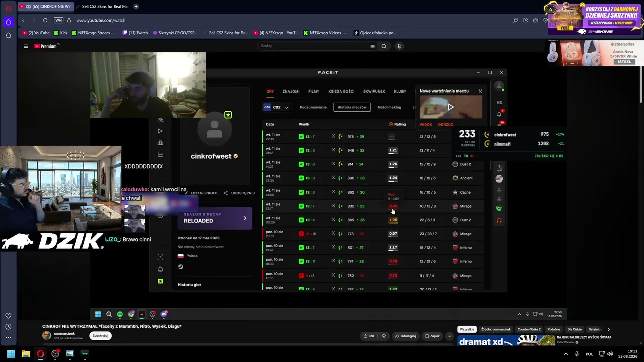
Task: Go to YouTube Premium home logo
Action: coord(46,46)
